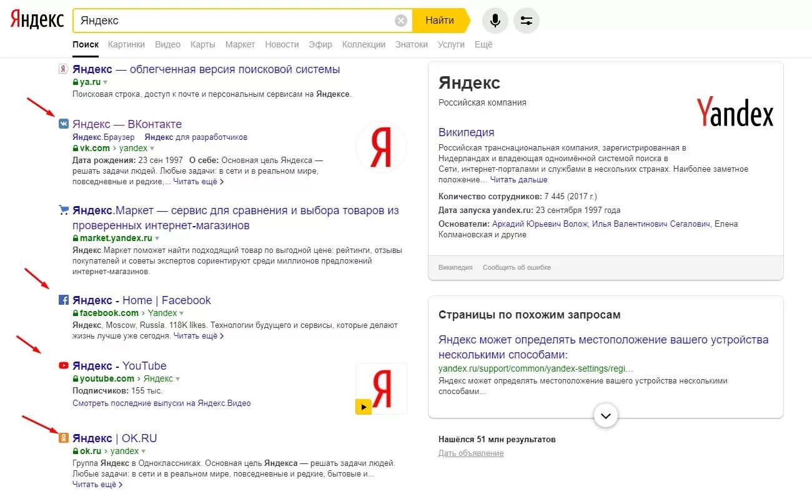Screen dimensions: 812x504
Task: Click the OK.RU favicon icon
Action: [63, 438]
